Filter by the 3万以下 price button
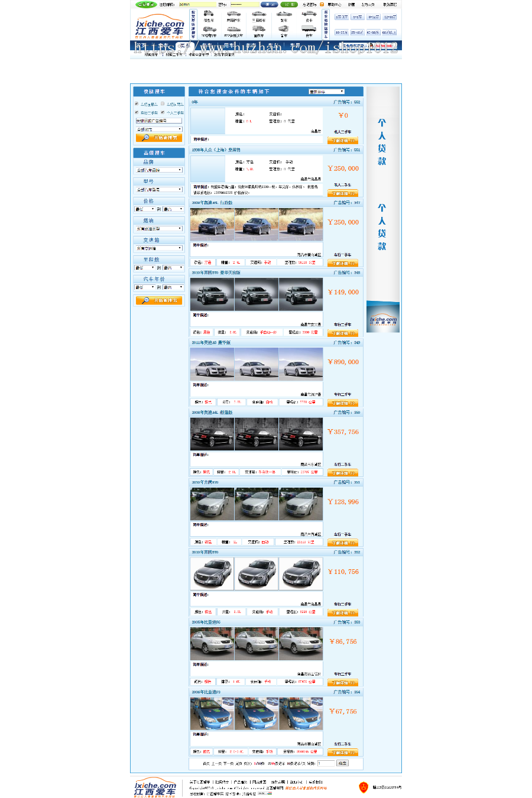Viewport: 532px width, 798px height. coord(342,17)
